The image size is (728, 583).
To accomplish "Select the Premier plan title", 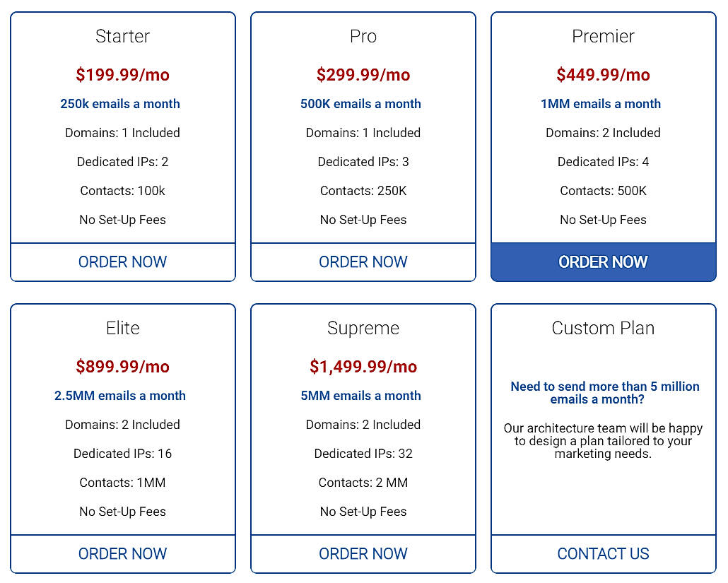I will pyautogui.click(x=603, y=36).
